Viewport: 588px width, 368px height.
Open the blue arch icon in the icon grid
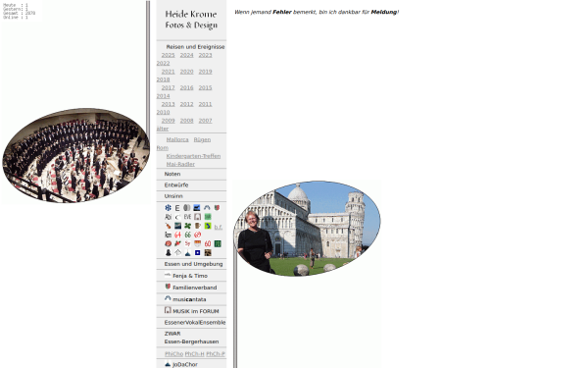207,208
